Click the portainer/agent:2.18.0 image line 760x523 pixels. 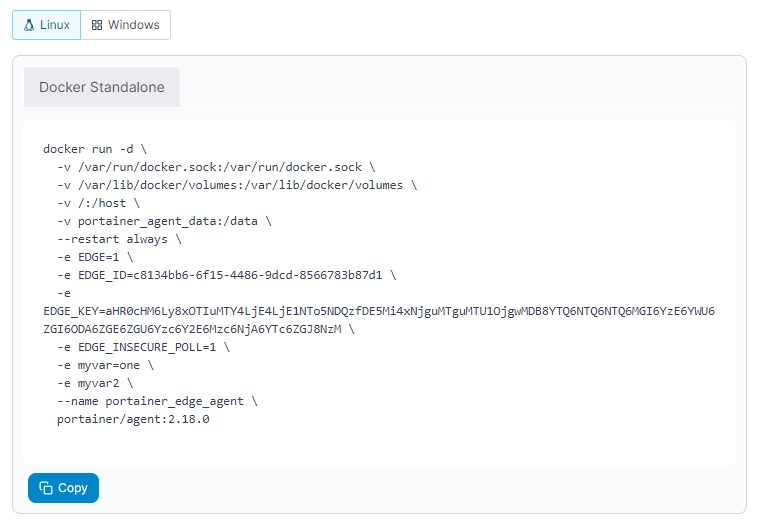[133, 419]
